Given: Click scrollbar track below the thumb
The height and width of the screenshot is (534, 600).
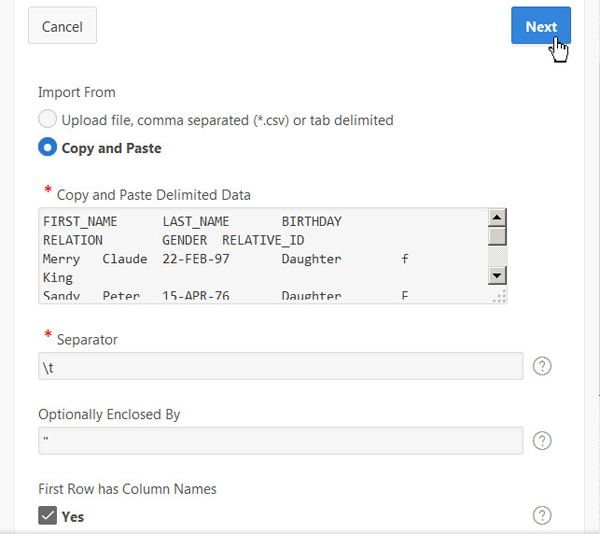Looking at the screenshot, I should point(497,257).
